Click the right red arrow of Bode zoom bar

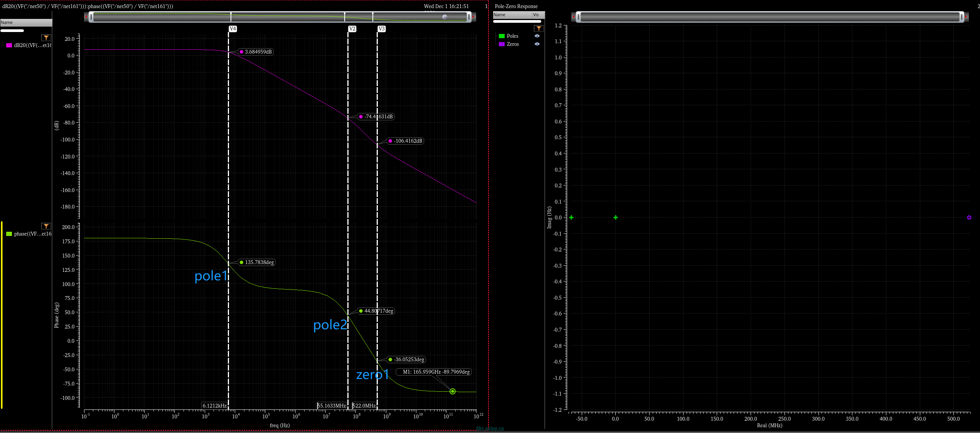pyautogui.click(x=474, y=17)
